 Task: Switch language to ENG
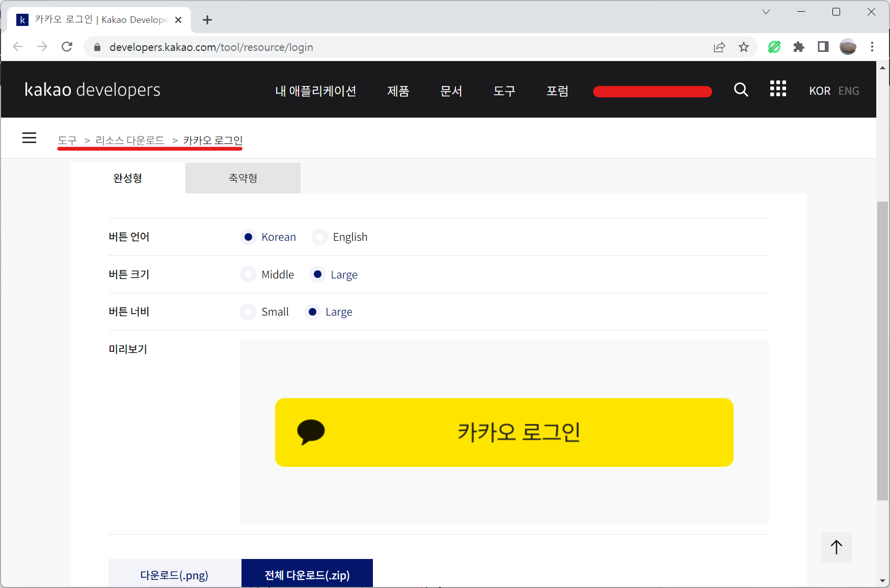pos(849,91)
